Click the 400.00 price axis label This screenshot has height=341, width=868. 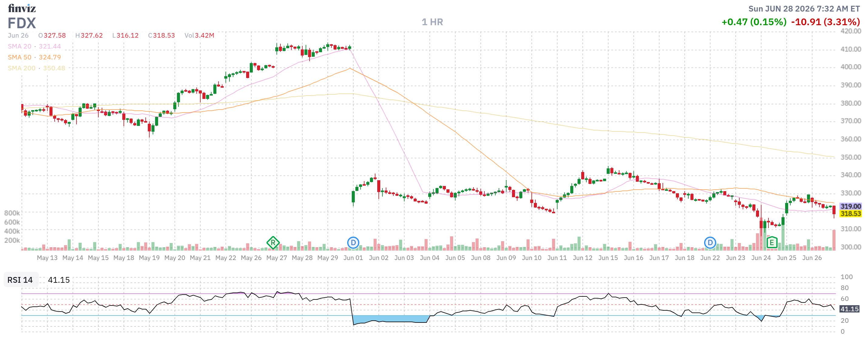point(851,67)
